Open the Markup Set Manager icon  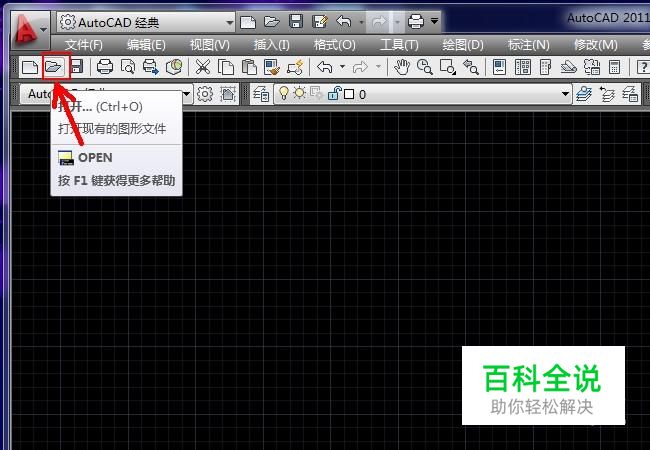[x=592, y=67]
